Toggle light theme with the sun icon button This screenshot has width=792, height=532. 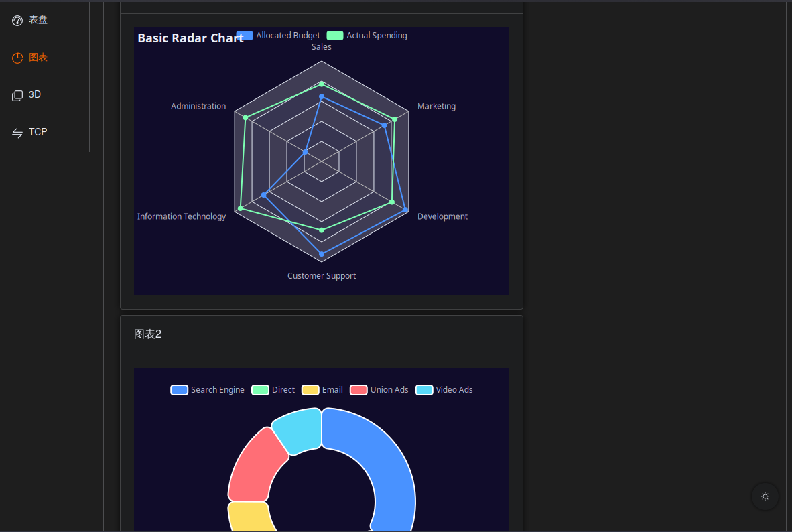pyautogui.click(x=765, y=496)
